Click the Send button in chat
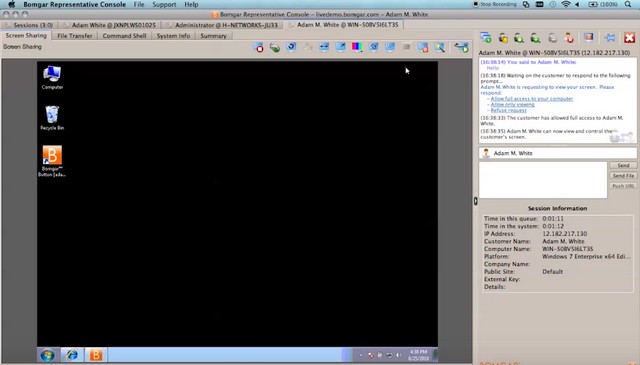This screenshot has height=365, width=640. [623, 165]
